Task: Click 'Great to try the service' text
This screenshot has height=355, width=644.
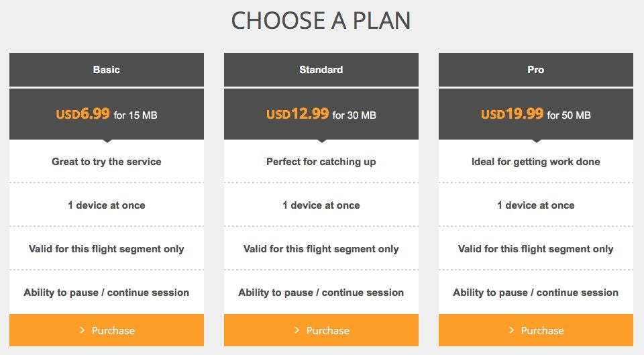Action: (x=107, y=162)
